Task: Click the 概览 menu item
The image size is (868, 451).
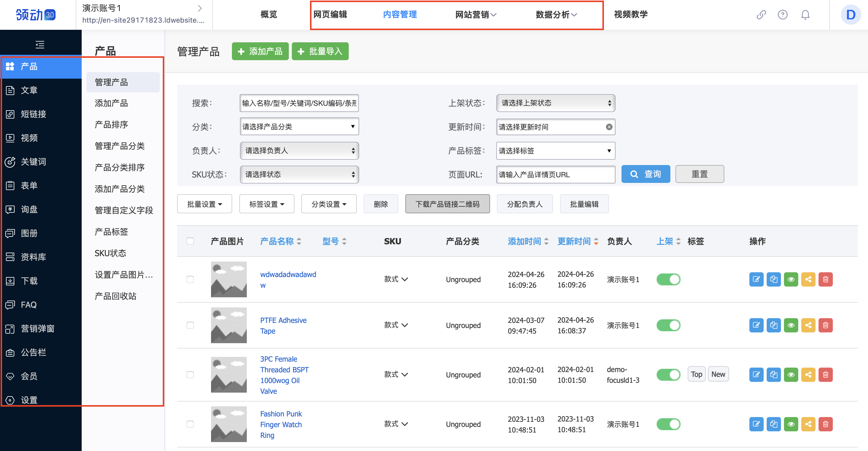Action: tap(269, 15)
